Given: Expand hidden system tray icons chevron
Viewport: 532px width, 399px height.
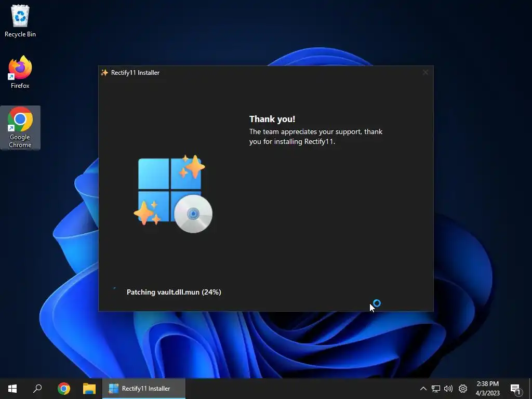Looking at the screenshot, I should coord(423,389).
